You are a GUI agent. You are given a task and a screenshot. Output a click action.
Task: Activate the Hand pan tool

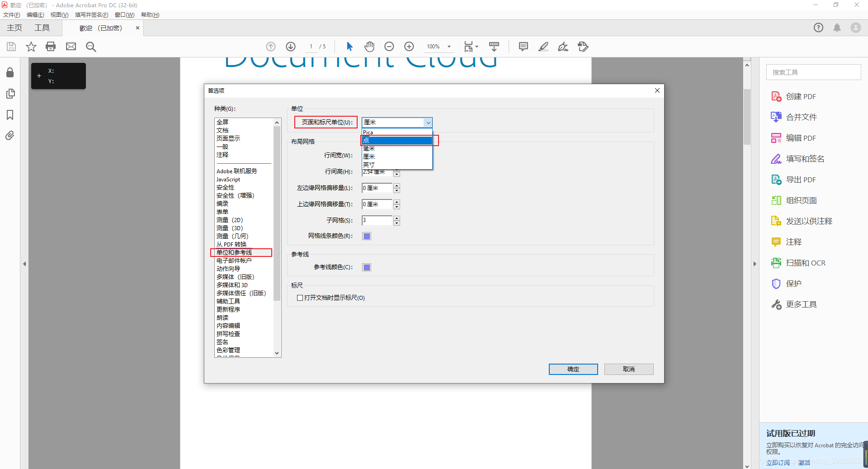(369, 47)
